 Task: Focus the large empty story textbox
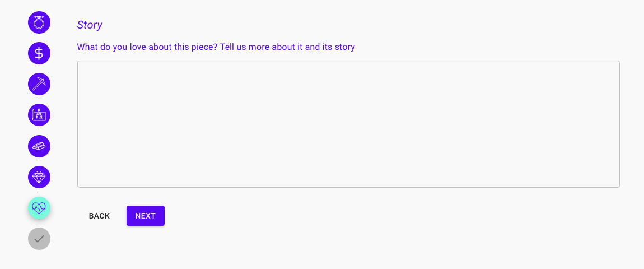pyautogui.click(x=348, y=124)
